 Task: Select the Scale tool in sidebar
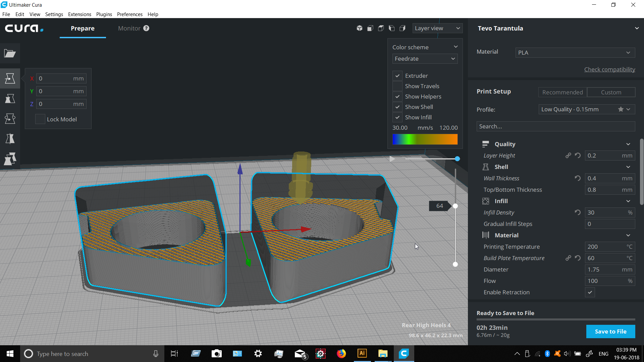click(10, 98)
